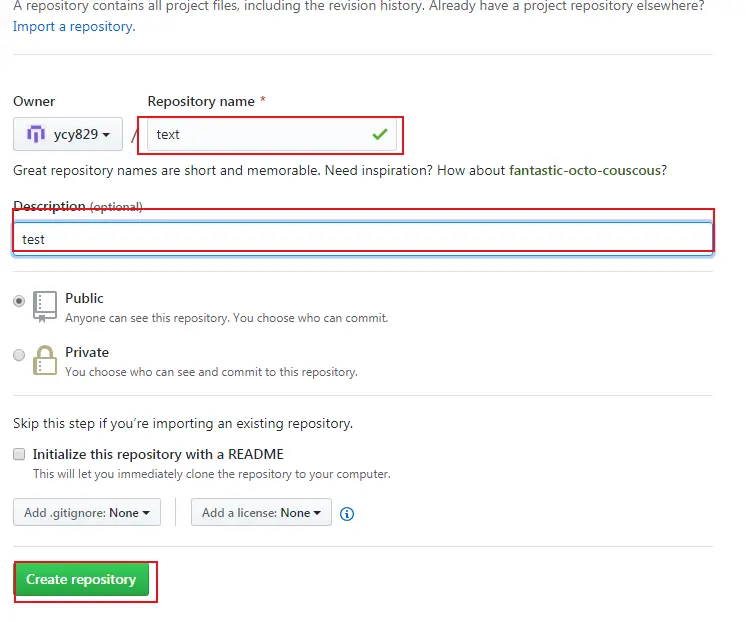This screenshot has width=746, height=622.
Task: Select the Public radio button
Action: (x=19, y=300)
